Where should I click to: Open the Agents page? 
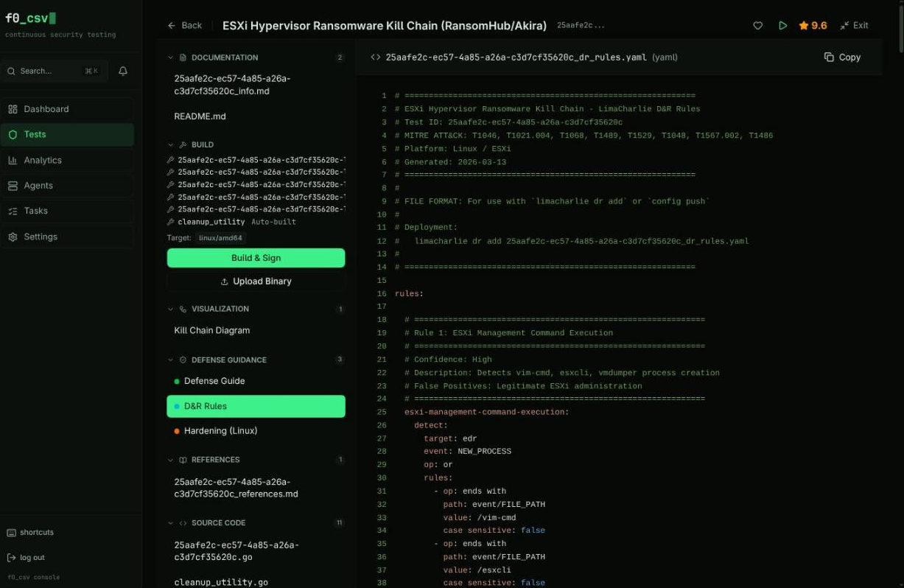point(68,186)
